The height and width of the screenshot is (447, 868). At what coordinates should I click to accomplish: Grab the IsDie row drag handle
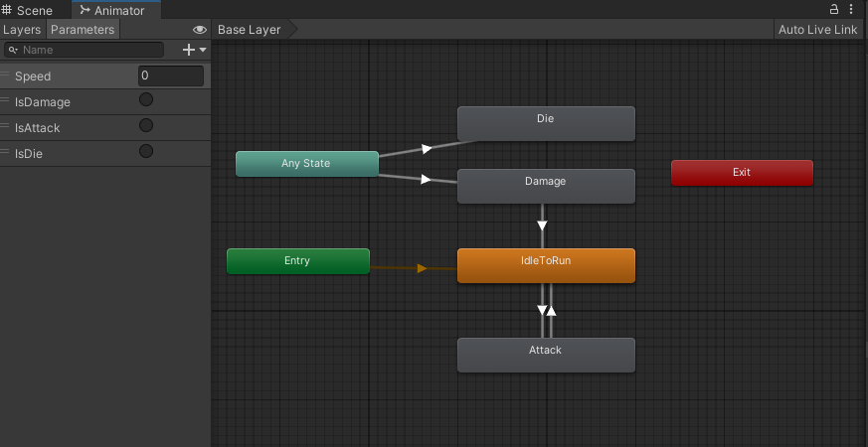[5, 152]
